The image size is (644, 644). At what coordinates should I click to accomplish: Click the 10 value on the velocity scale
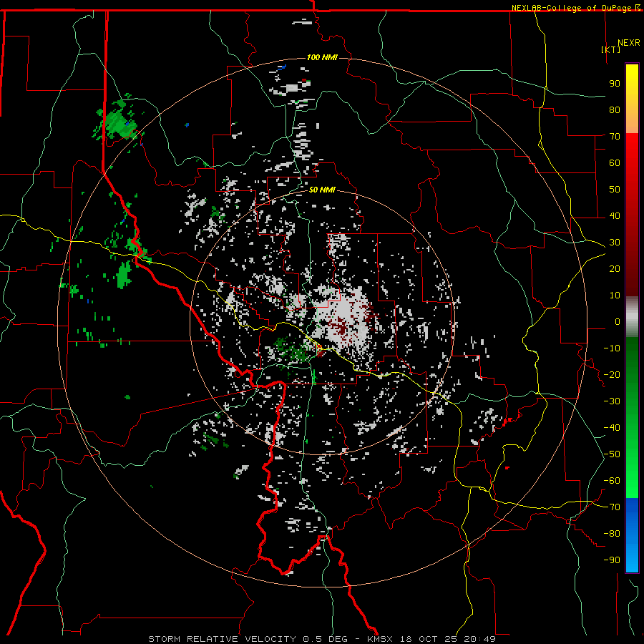click(x=615, y=296)
